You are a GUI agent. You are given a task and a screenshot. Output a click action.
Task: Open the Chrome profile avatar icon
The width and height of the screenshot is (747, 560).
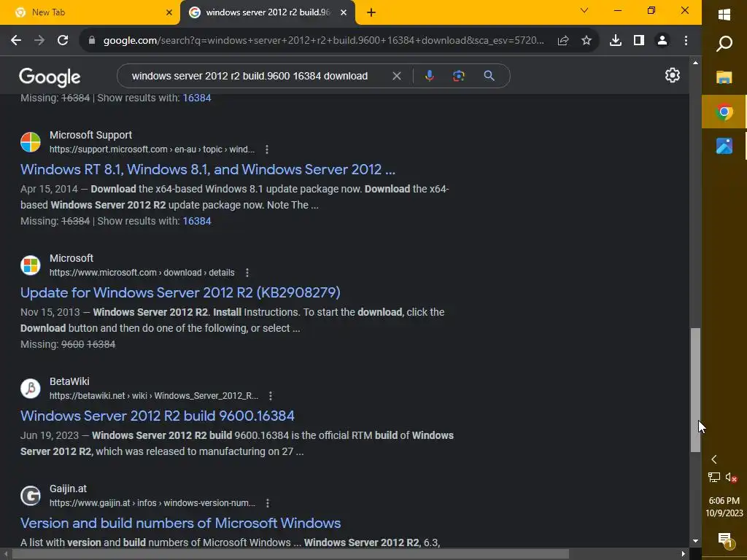[662, 41]
